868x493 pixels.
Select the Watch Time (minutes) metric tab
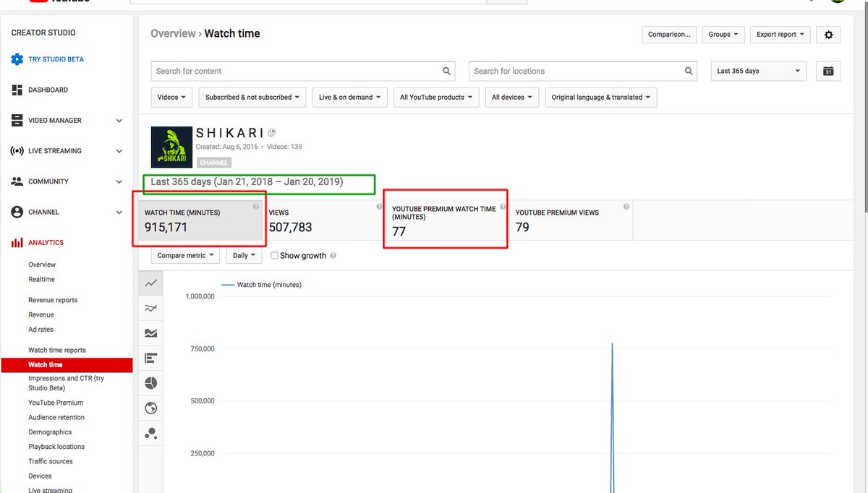(200, 220)
